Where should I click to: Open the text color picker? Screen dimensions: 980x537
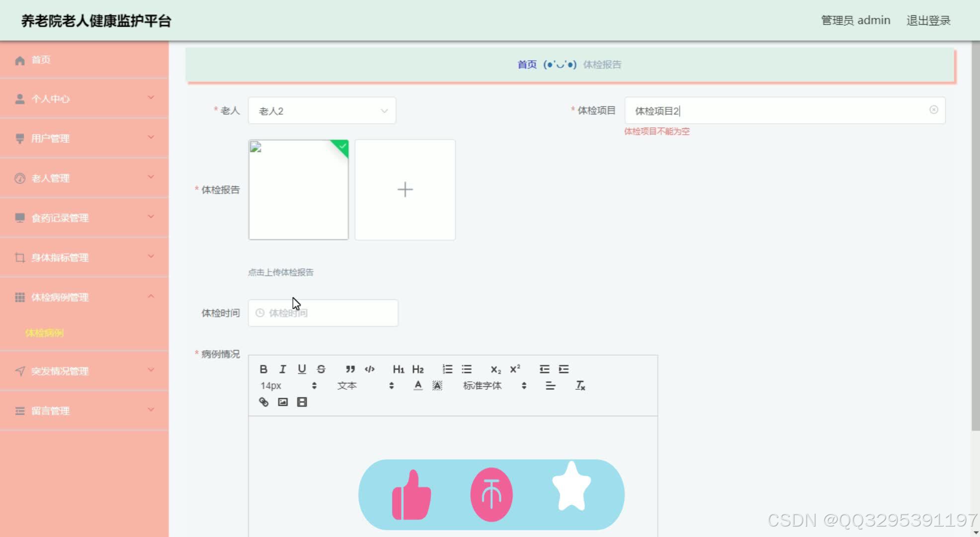(x=418, y=385)
